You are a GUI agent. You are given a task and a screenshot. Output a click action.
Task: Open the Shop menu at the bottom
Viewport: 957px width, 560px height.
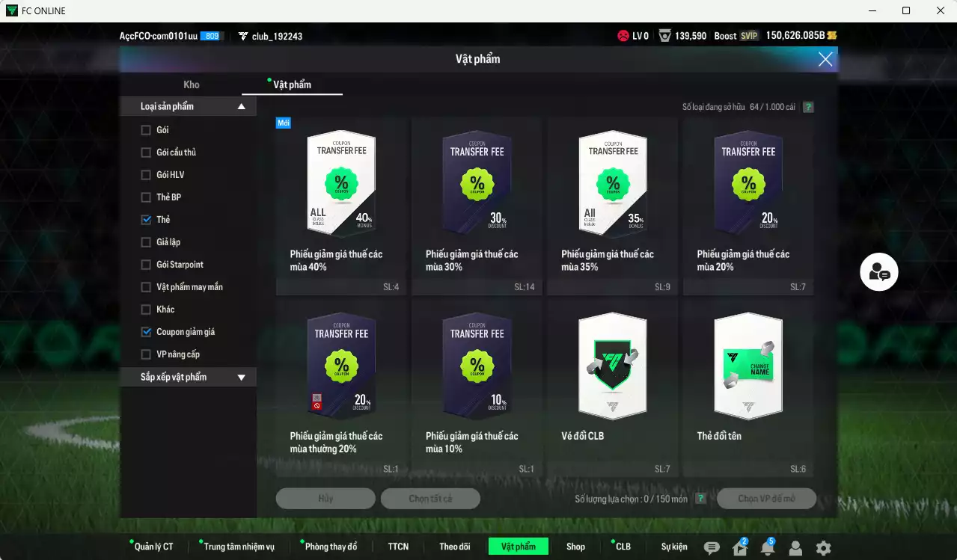pos(575,547)
